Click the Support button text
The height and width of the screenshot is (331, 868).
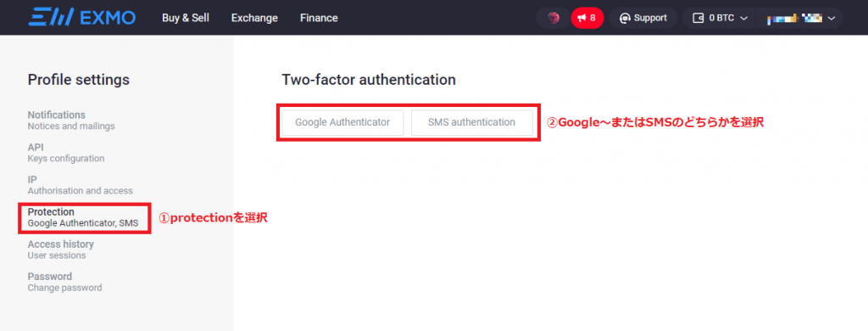click(650, 19)
